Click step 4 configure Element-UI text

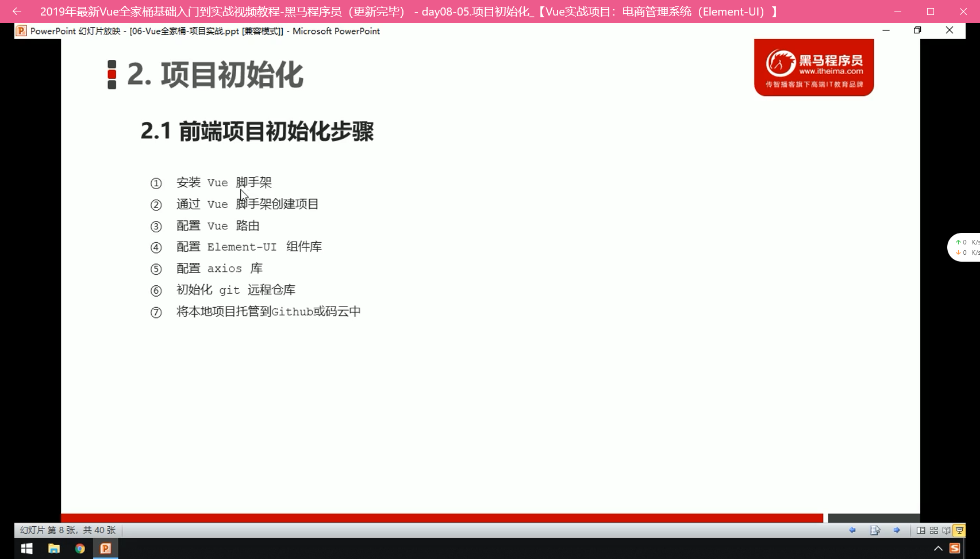[249, 247]
